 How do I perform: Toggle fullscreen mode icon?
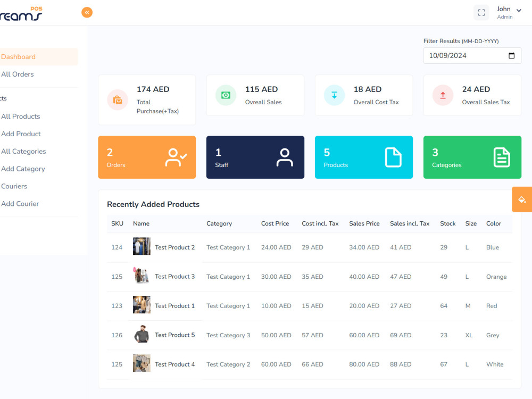tap(481, 13)
